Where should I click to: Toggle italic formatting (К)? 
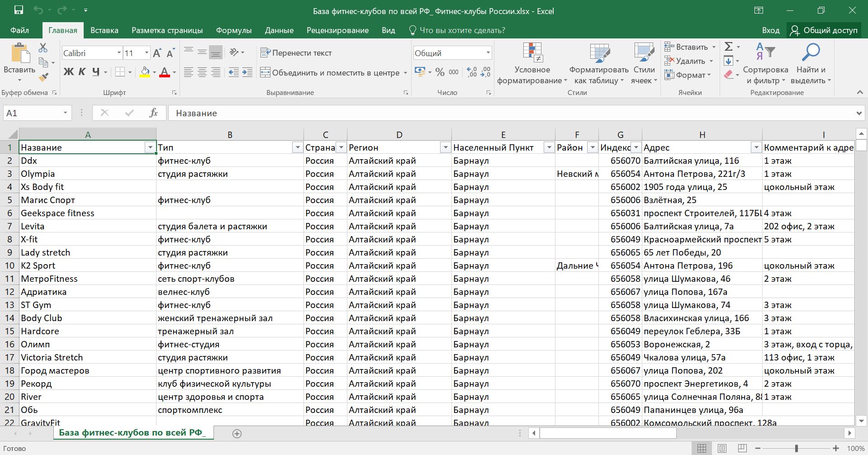[82, 72]
